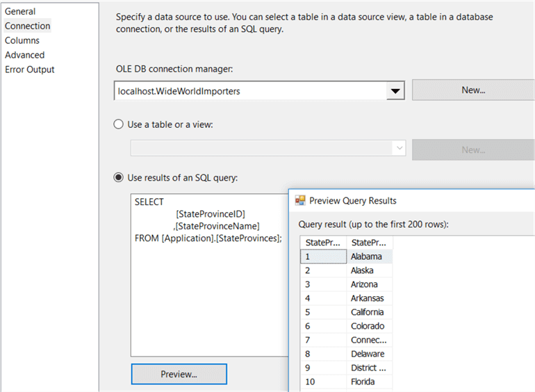
Task: Expand the disabled table or view dropdown
Action: pyautogui.click(x=399, y=149)
